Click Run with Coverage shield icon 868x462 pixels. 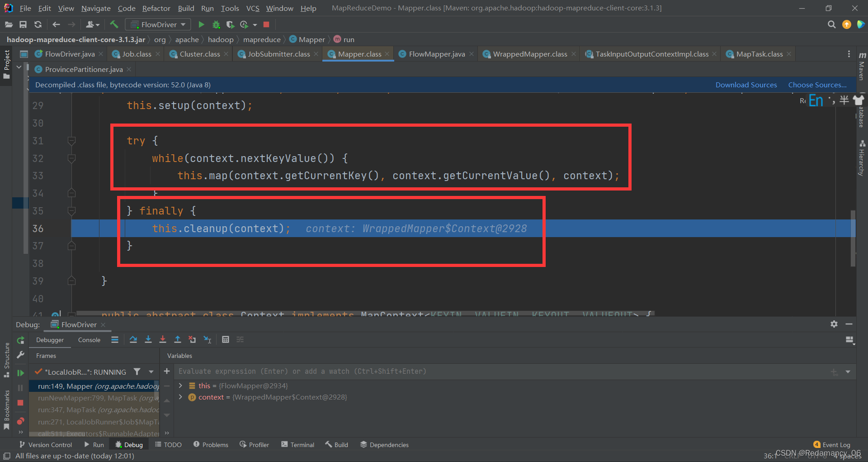pos(230,24)
